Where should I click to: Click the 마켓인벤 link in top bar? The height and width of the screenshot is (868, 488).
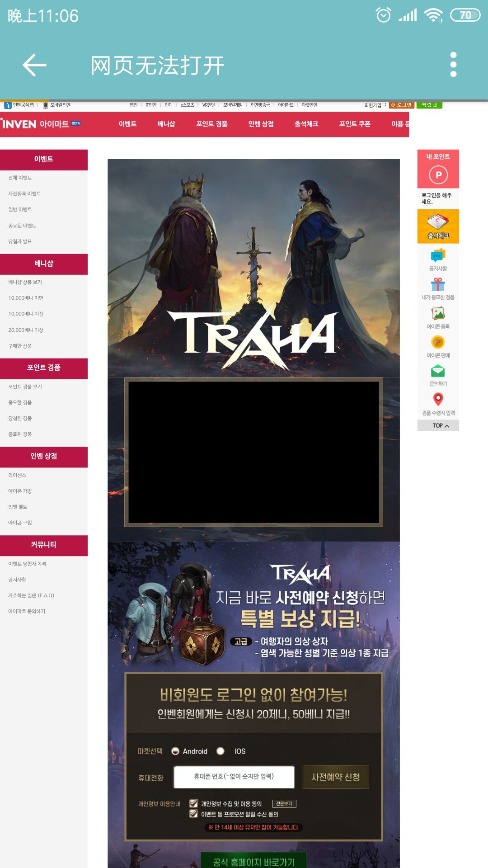310,105
